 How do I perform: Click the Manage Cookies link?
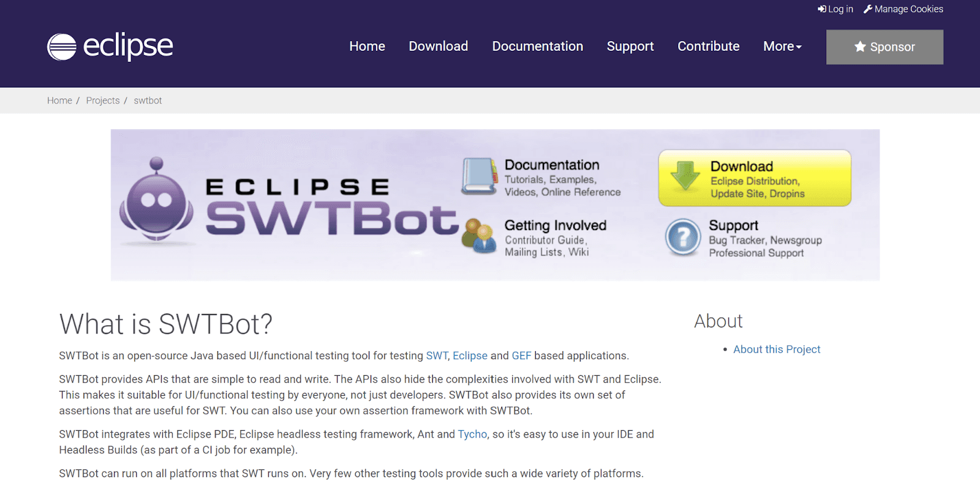pos(903,9)
